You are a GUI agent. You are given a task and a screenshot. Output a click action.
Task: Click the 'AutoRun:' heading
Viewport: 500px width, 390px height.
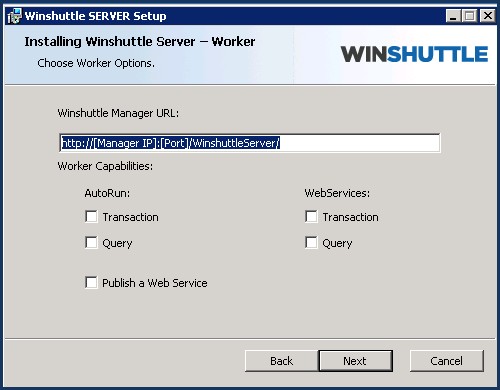pyautogui.click(x=107, y=193)
